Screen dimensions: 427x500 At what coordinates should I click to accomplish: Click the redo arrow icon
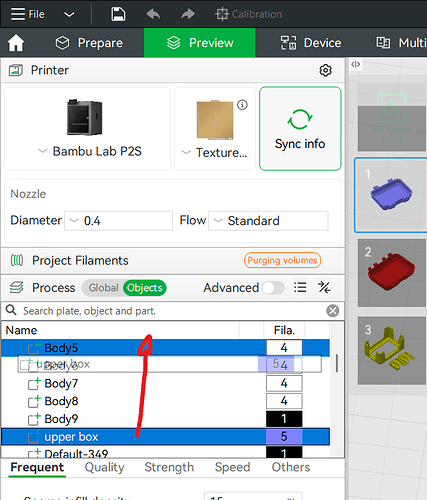[x=188, y=14]
